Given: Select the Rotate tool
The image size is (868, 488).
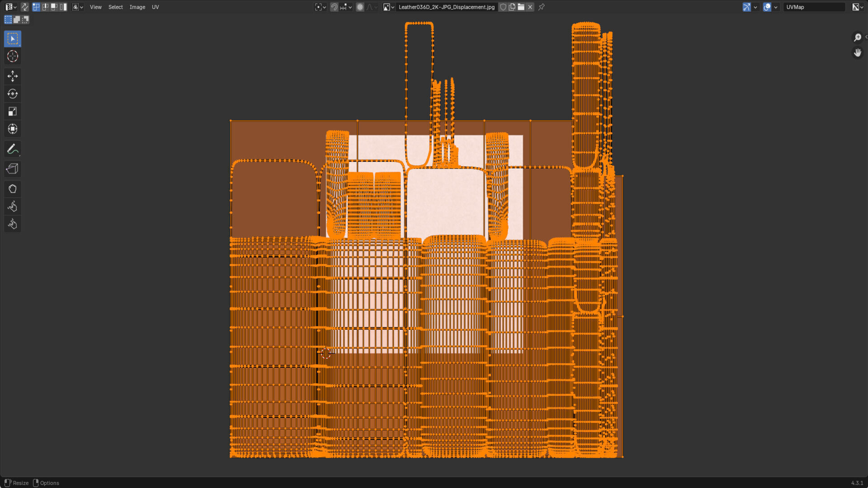Looking at the screenshot, I should [x=12, y=94].
